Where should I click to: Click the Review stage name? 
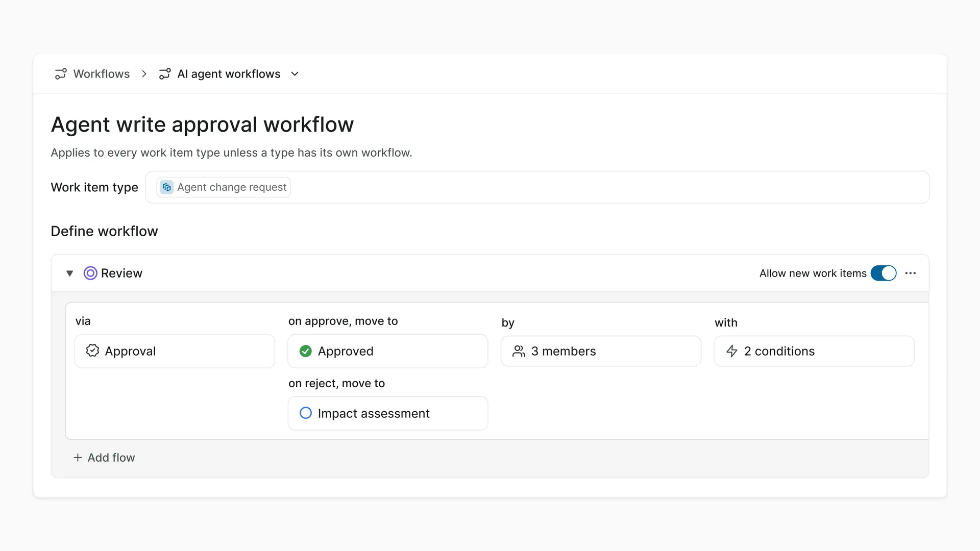click(x=121, y=273)
